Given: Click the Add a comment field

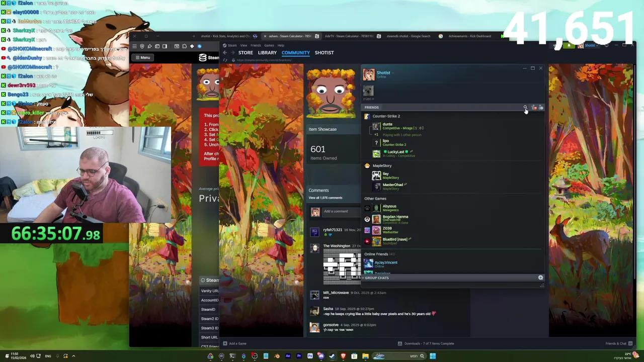Looking at the screenshot, I should [x=341, y=211].
